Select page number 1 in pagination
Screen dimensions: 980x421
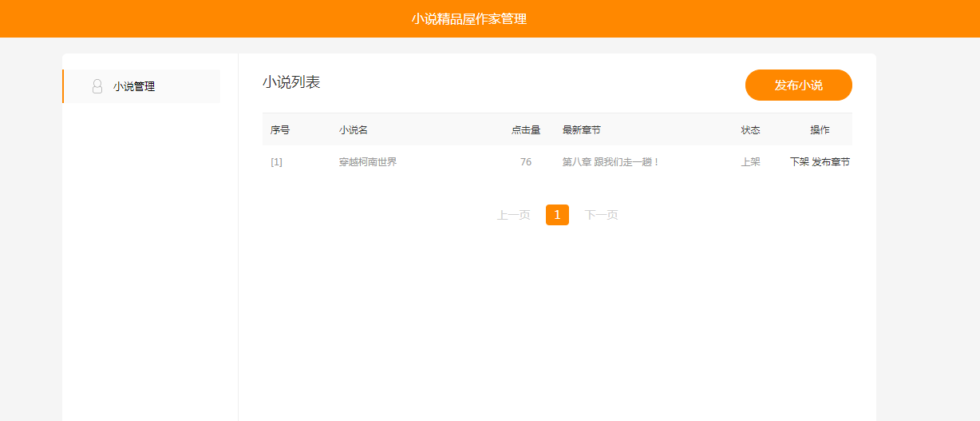557,215
